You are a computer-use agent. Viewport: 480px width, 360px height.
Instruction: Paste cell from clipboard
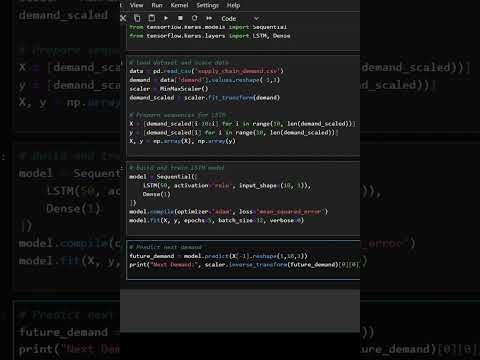pos(151,18)
